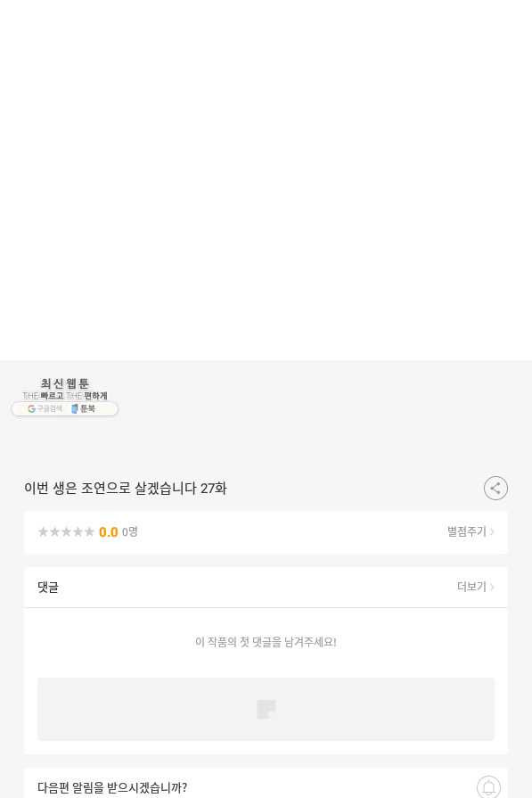532x798 pixels.
Task: Enable 다음편 알림 next-episode notifications
Action: pos(112,788)
